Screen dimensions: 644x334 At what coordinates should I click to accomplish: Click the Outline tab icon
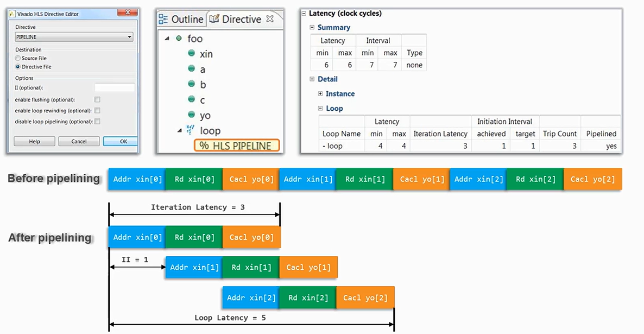[163, 20]
